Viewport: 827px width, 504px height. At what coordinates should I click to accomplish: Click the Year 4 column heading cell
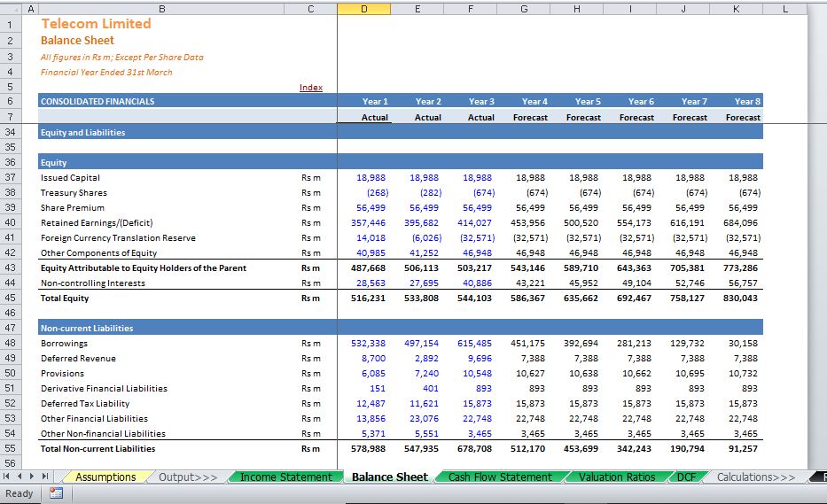(534, 102)
